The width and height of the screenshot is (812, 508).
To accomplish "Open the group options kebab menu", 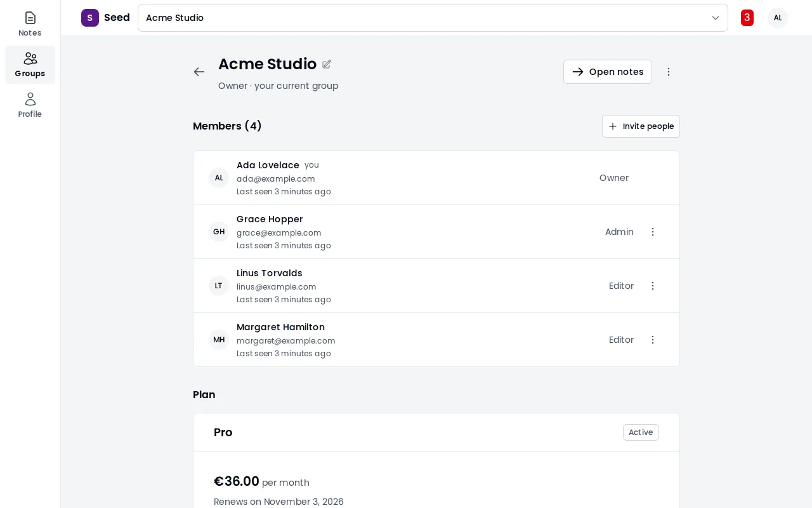I will click(x=669, y=72).
